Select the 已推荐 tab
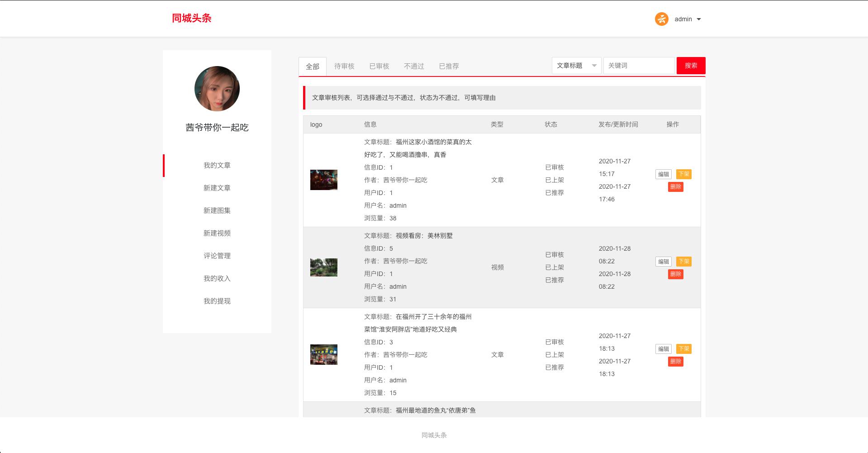This screenshot has width=868, height=453. [449, 66]
